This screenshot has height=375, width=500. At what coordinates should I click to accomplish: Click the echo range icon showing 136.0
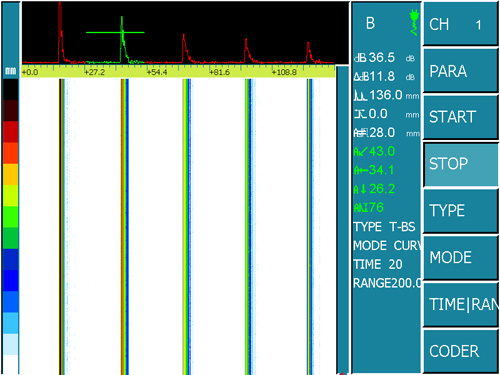tap(360, 96)
